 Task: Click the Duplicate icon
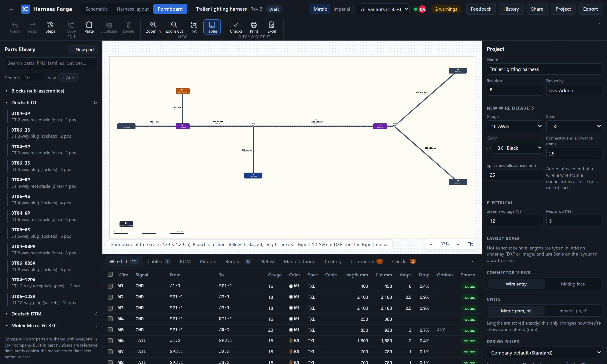pos(109,25)
